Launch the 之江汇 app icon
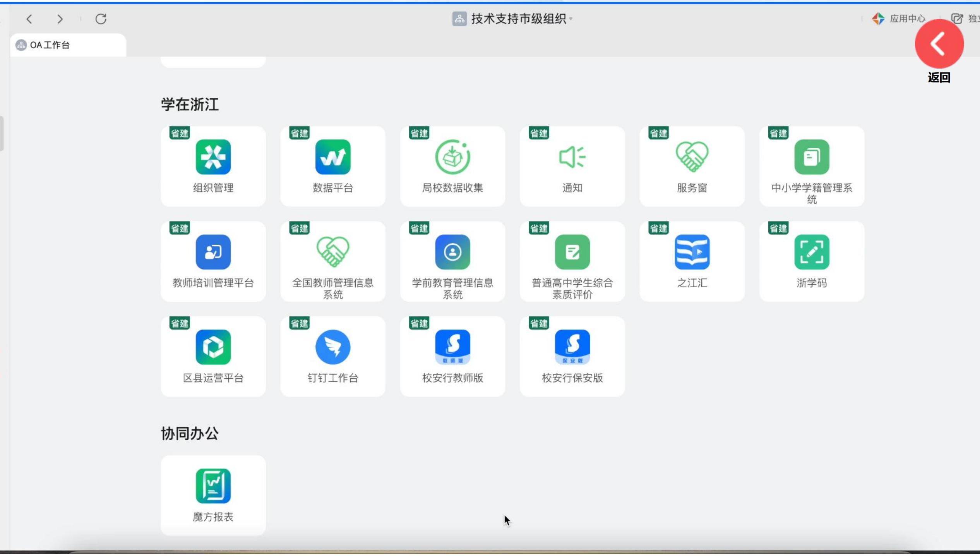The height and width of the screenshot is (556, 980). point(692,252)
